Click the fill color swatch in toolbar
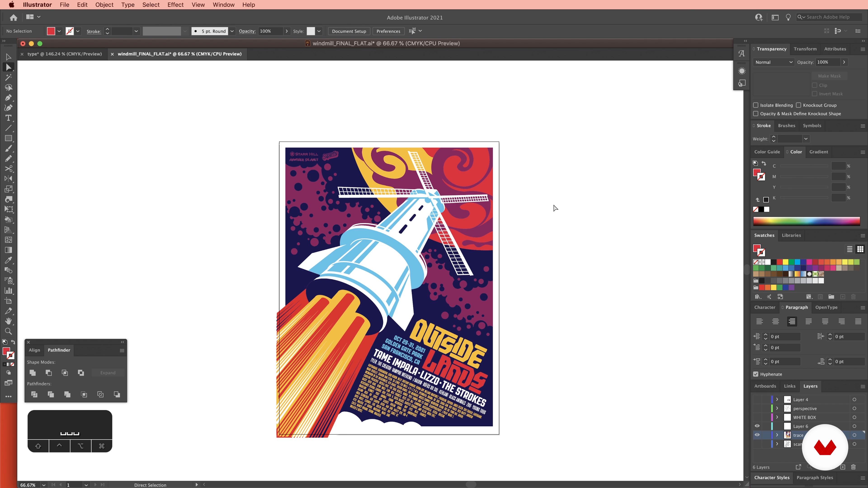 [6, 351]
